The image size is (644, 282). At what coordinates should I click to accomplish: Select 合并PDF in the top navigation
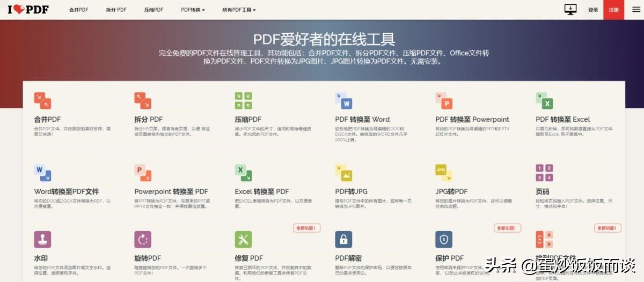[79, 10]
